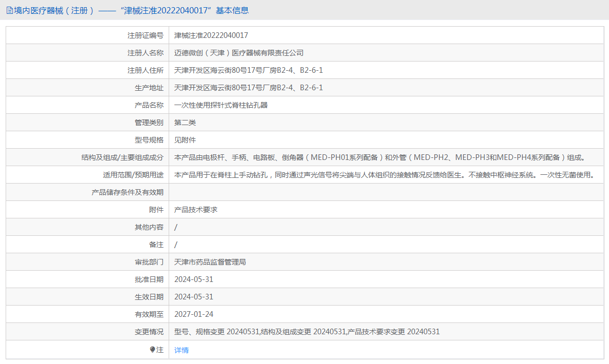The width and height of the screenshot is (609, 364).
Task: Click the 注册人名称 label
Action: tap(145, 53)
